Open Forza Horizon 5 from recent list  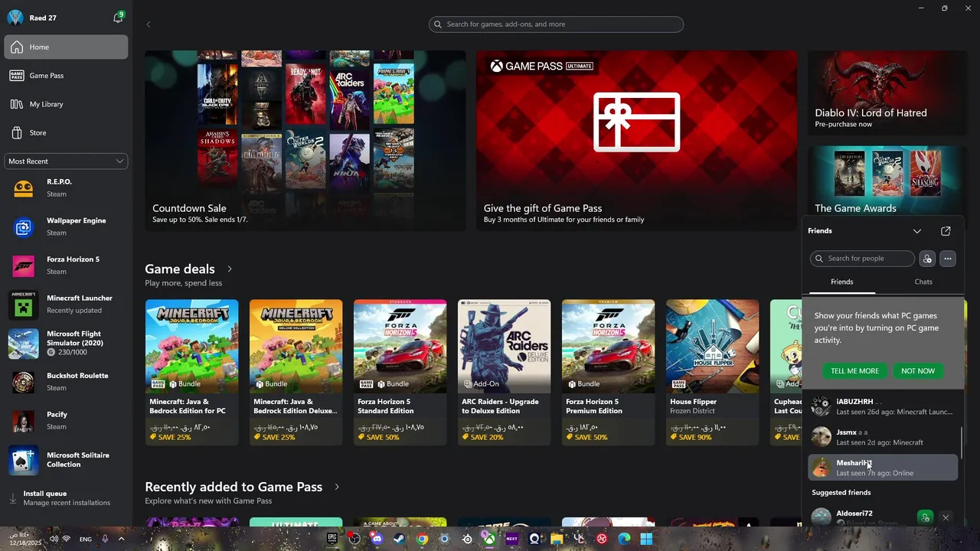(x=66, y=266)
